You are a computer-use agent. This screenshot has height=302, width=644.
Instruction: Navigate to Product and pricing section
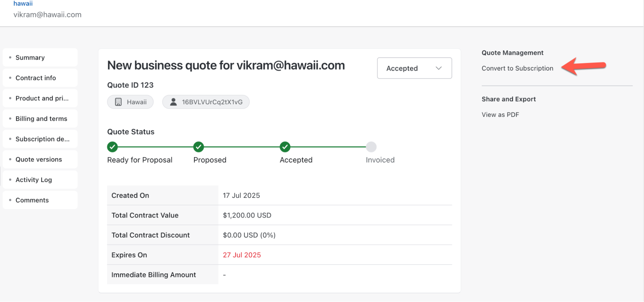pos(42,98)
